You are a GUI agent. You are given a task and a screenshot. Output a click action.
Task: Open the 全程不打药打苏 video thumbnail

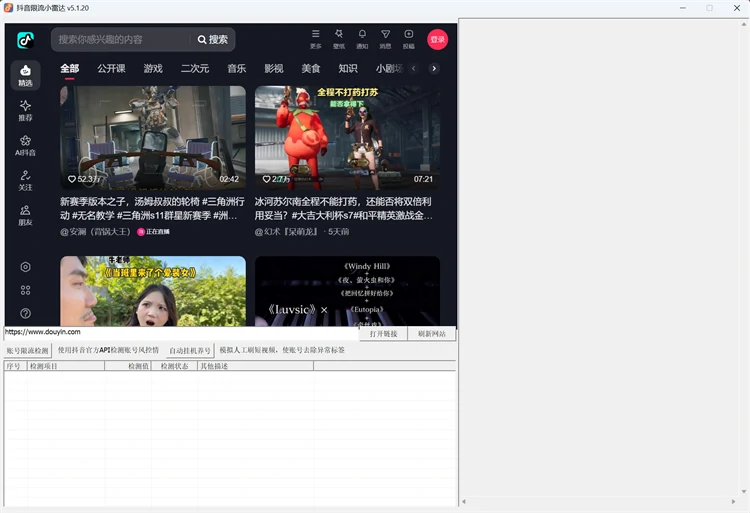(x=347, y=138)
